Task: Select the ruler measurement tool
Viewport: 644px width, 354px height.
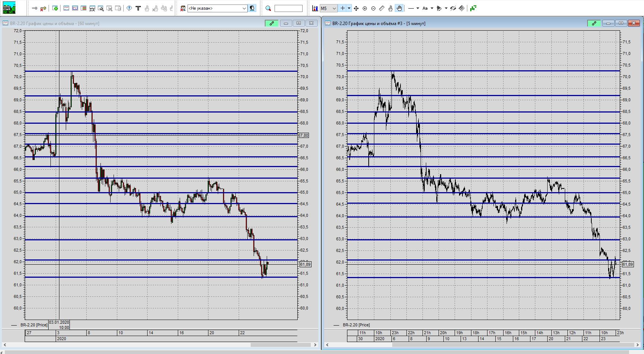Action: tap(382, 8)
